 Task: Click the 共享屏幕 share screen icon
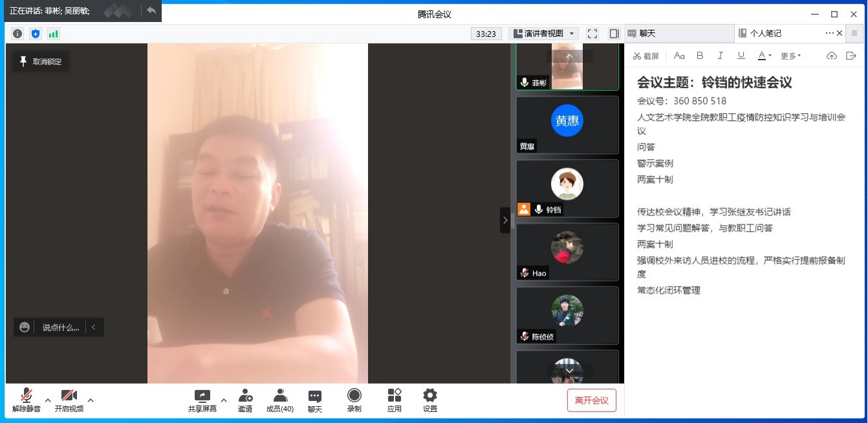point(202,396)
